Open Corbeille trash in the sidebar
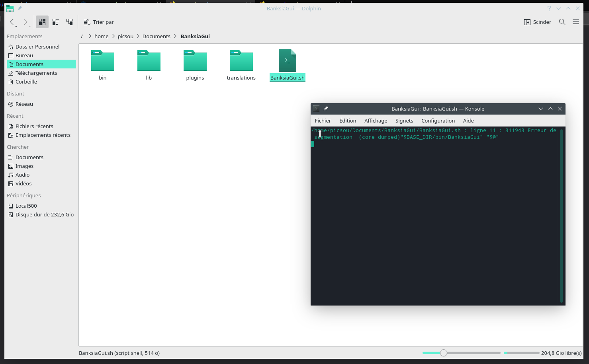Screen dimensions: 589x364 (x=41, y=82)
